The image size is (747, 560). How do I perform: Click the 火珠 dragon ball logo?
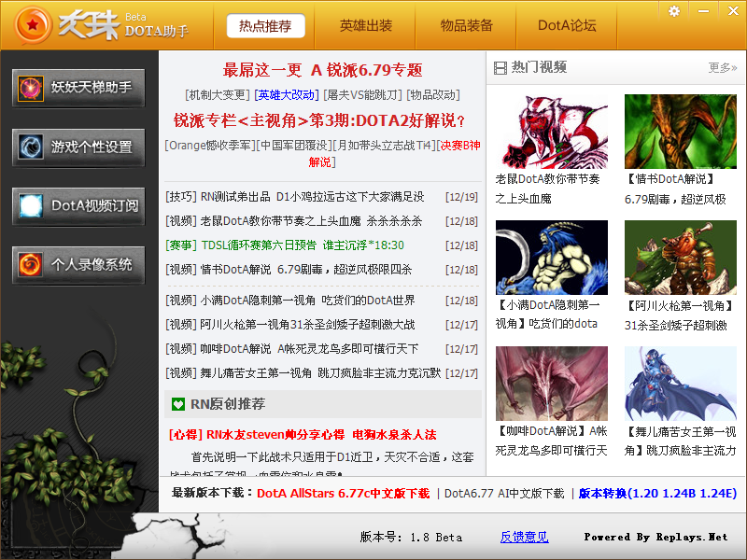(33, 25)
